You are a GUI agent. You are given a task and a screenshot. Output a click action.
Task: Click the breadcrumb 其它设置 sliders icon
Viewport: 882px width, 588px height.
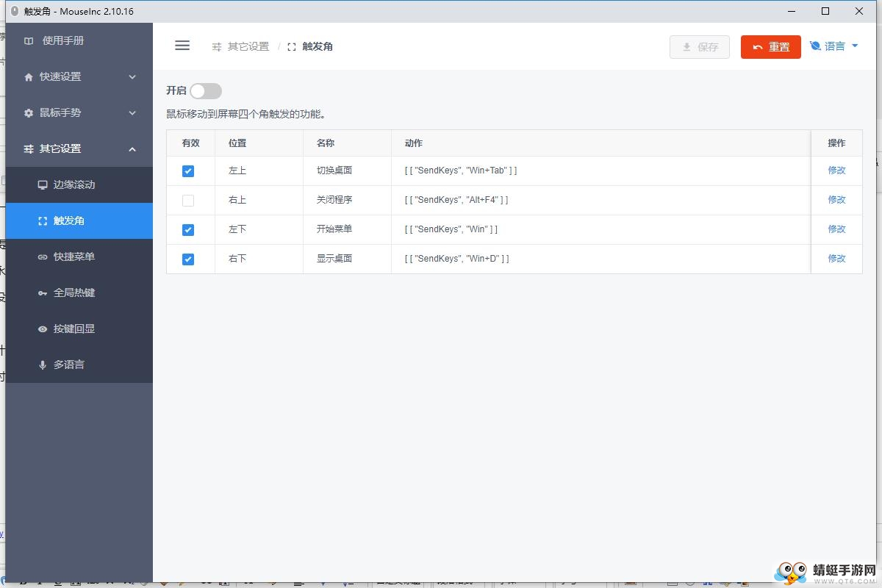tap(217, 47)
